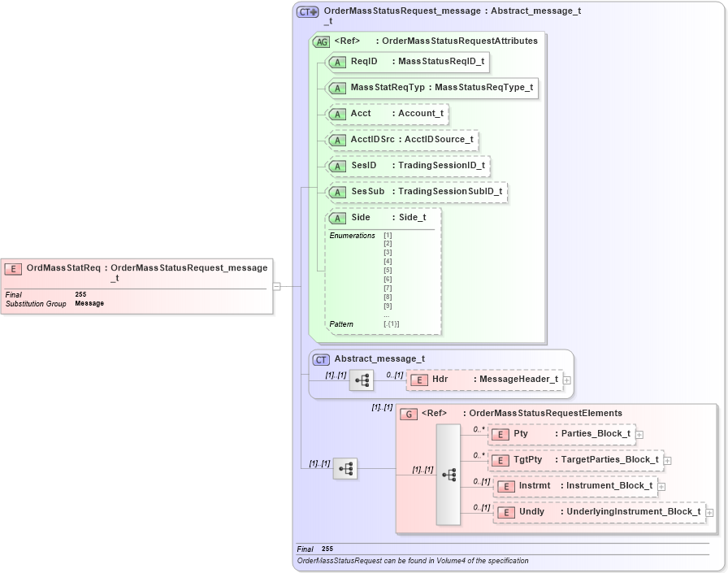
Task: Click the AG icon of OrderMassStatusRequestAttributes
Action: [x=323, y=40]
